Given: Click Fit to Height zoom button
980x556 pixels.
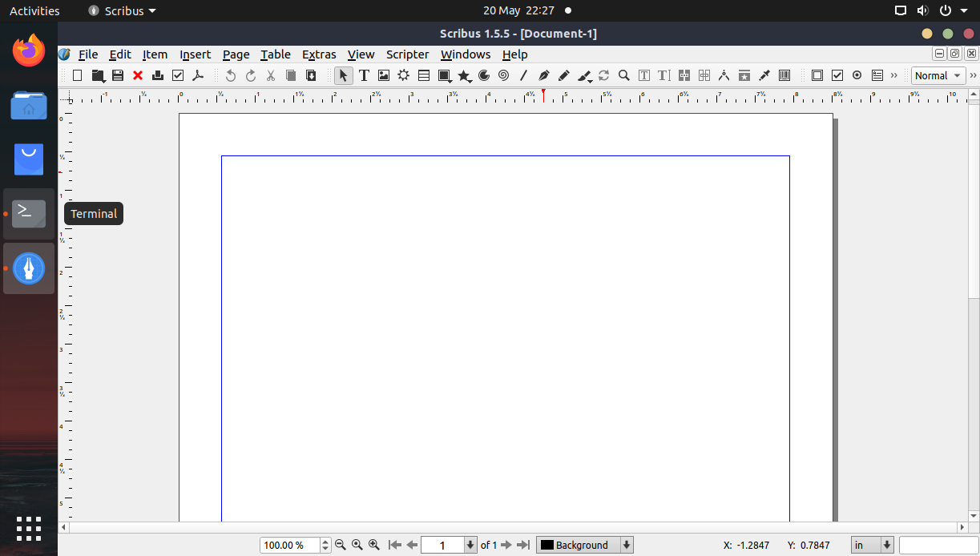Looking at the screenshot, I should click(x=357, y=544).
